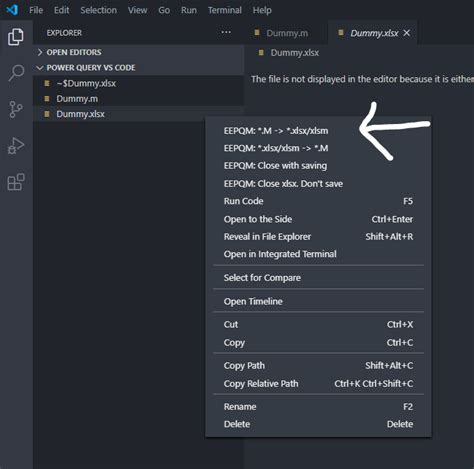Choose Run Code in context menu
Screen dimensions: 474x469
[x=318, y=201]
